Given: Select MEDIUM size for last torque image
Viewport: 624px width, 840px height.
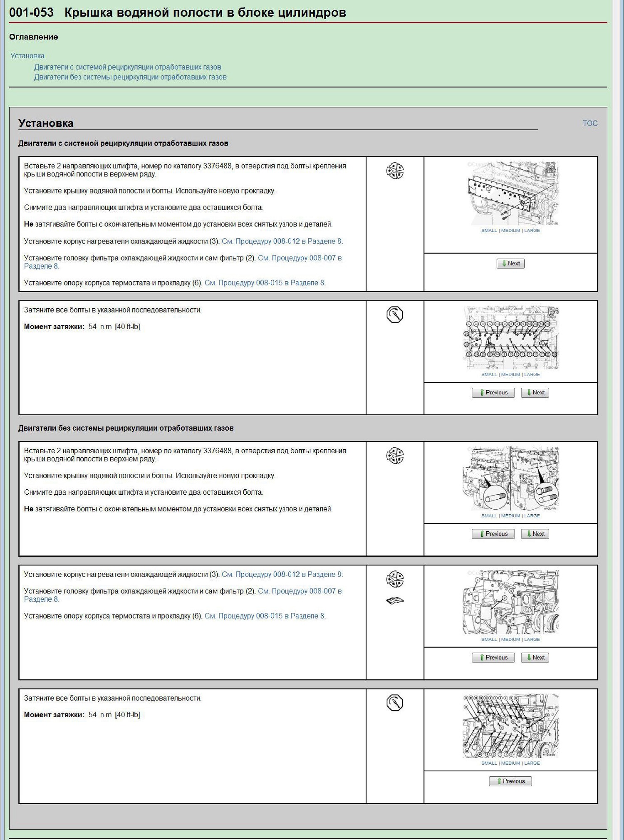Looking at the screenshot, I should click(510, 763).
